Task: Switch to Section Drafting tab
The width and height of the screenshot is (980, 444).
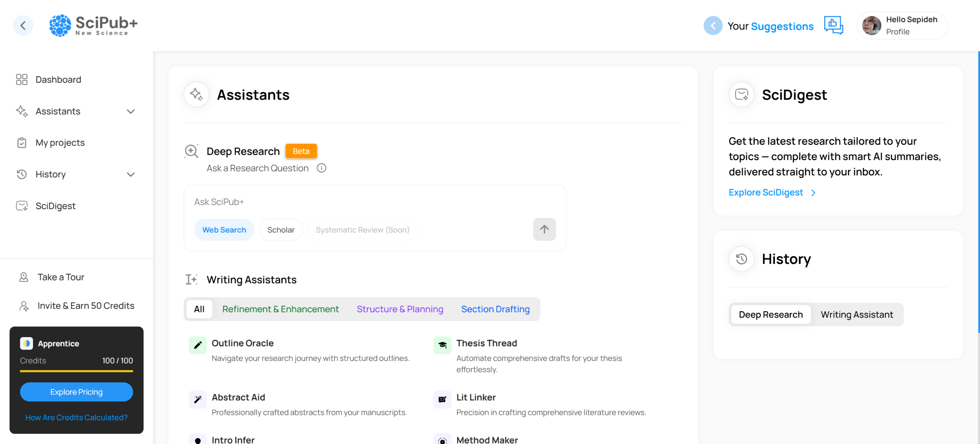Action: pyautogui.click(x=495, y=309)
